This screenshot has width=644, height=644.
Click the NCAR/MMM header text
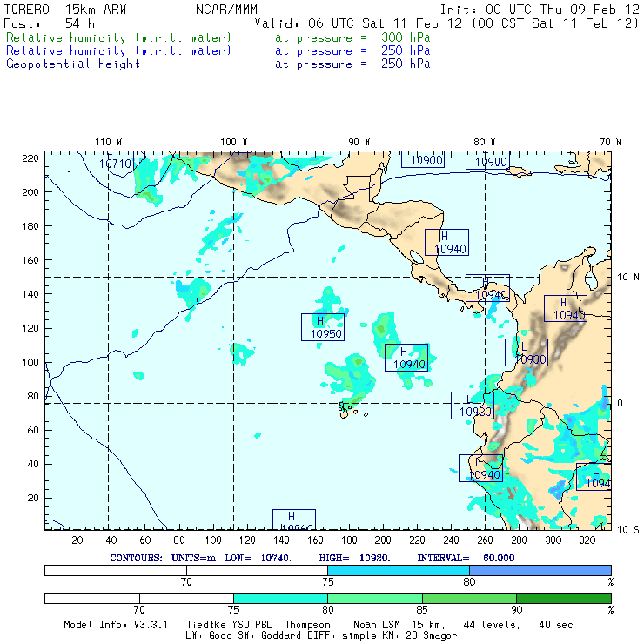(x=225, y=10)
